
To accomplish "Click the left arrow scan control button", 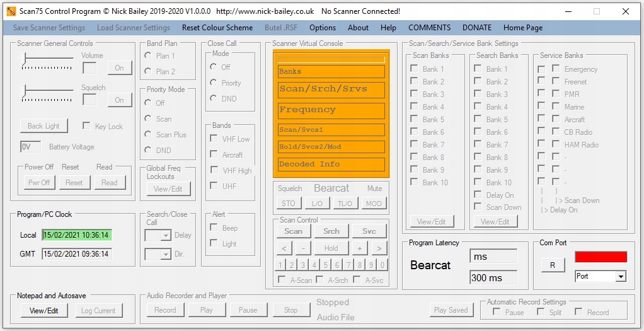I will point(284,248).
